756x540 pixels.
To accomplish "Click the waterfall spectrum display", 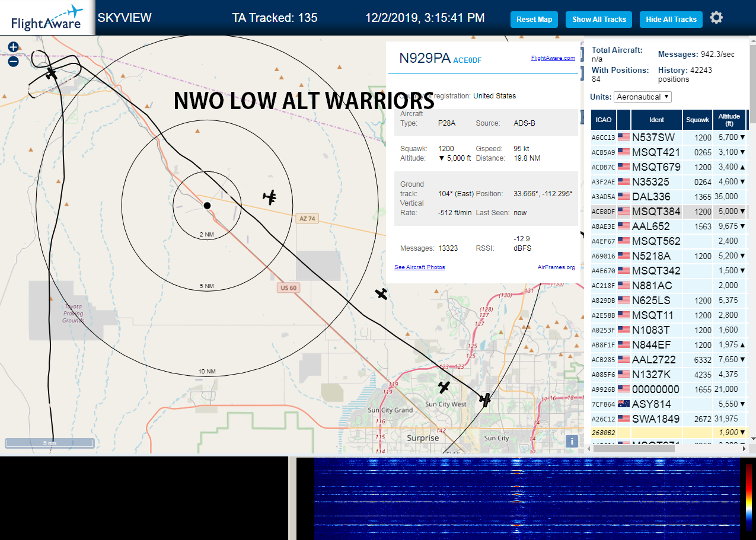I will coord(527,499).
